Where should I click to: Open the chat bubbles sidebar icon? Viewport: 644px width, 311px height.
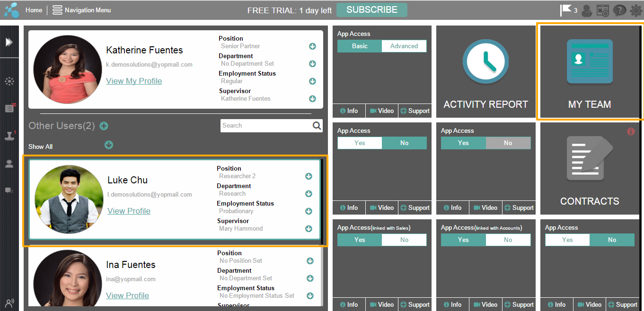9,190
